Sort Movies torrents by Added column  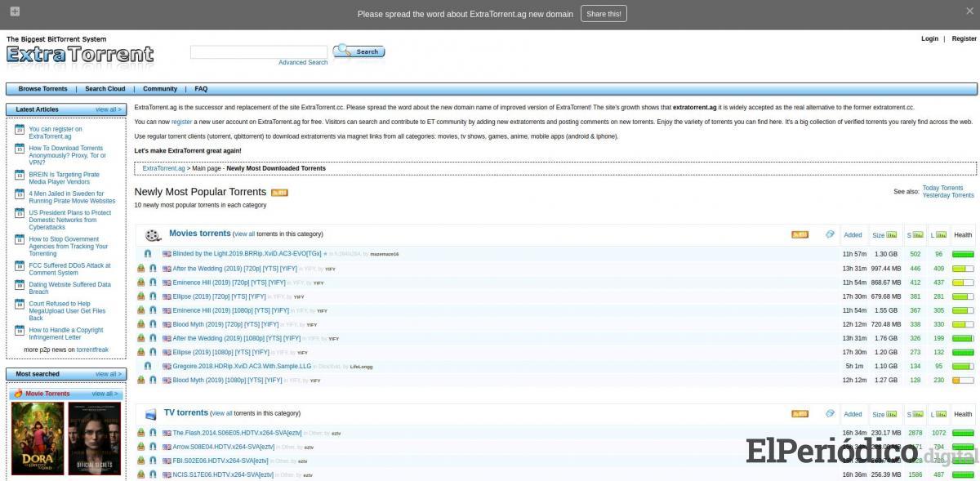(x=853, y=235)
